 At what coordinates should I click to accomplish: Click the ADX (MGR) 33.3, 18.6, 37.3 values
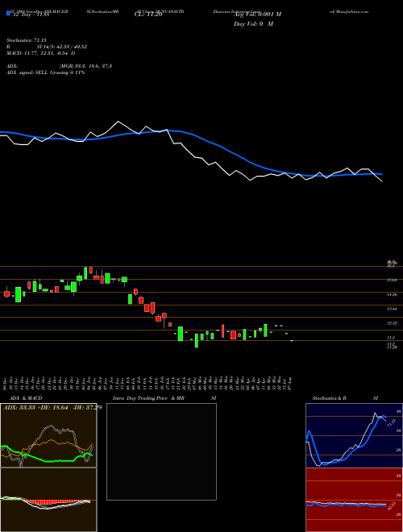(x=85, y=66)
